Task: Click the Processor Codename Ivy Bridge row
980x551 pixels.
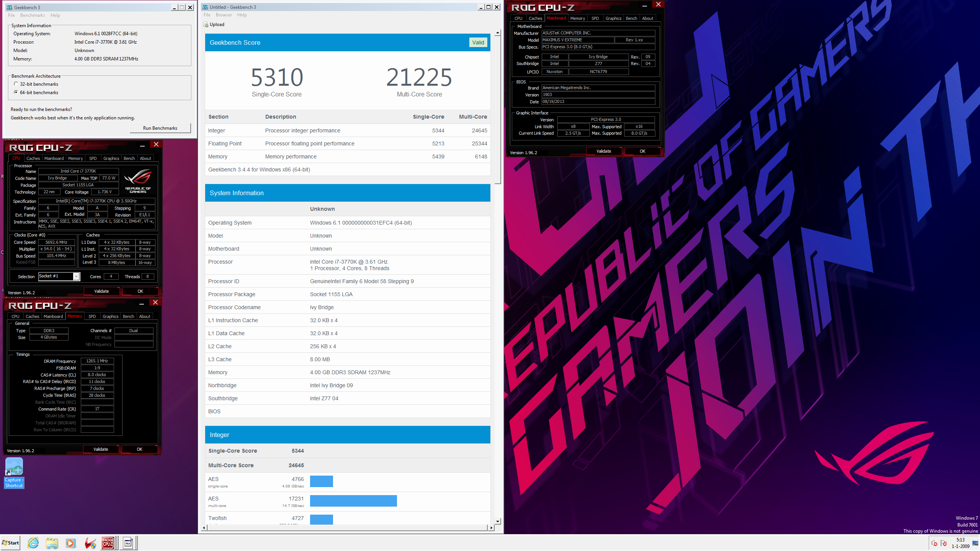Action: 348,307
